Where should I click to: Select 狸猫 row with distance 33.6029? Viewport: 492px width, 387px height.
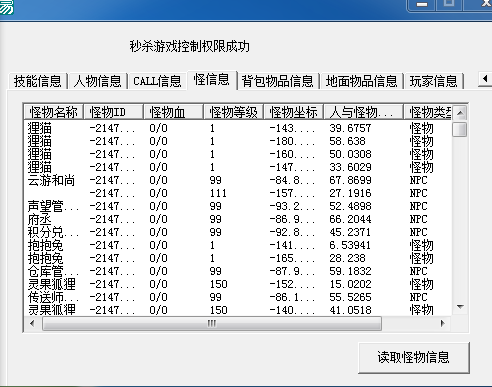pyautogui.click(x=238, y=167)
